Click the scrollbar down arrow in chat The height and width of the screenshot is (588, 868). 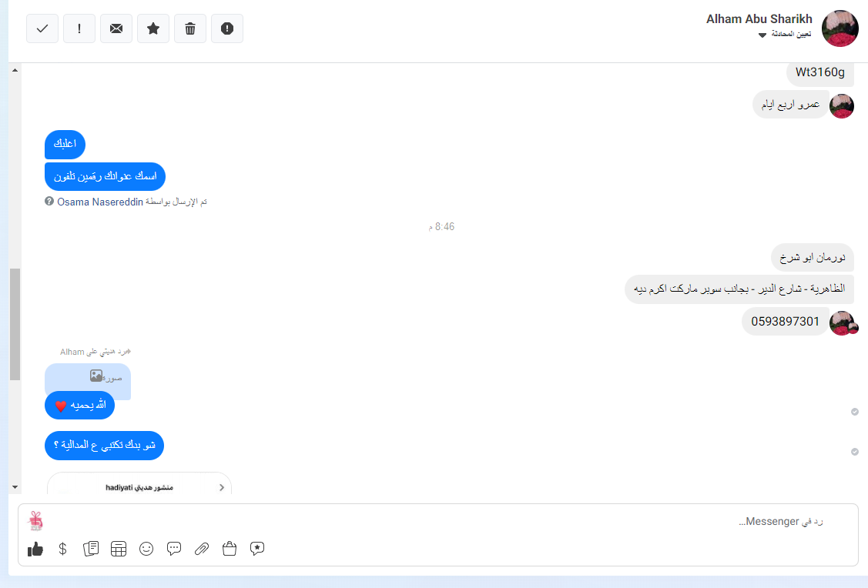click(15, 487)
